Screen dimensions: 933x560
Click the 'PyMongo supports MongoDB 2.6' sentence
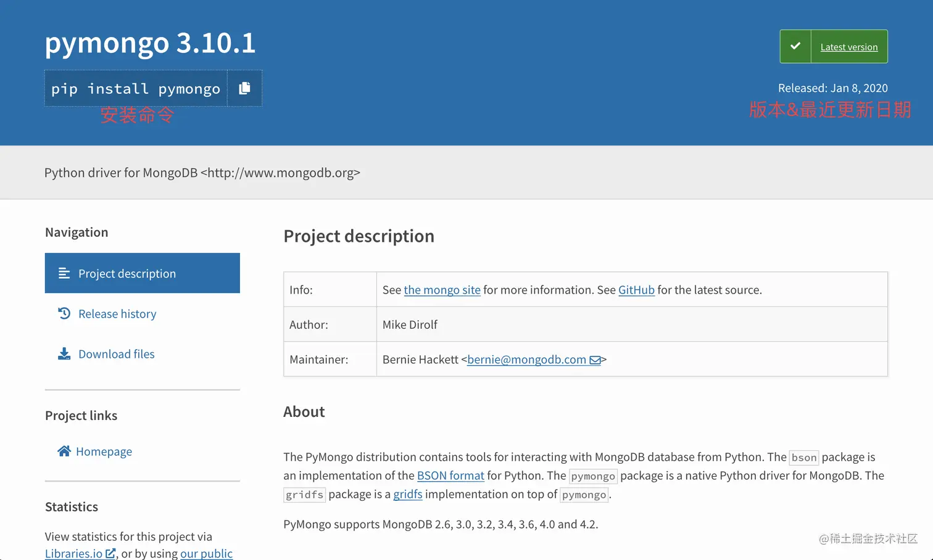441,524
